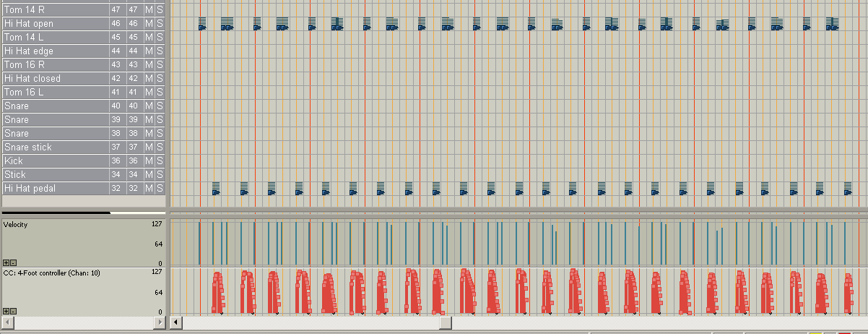Viewport: 868px width, 334px height.
Task: Click the horizontal timeline scrollbar thumb
Action: point(446,322)
